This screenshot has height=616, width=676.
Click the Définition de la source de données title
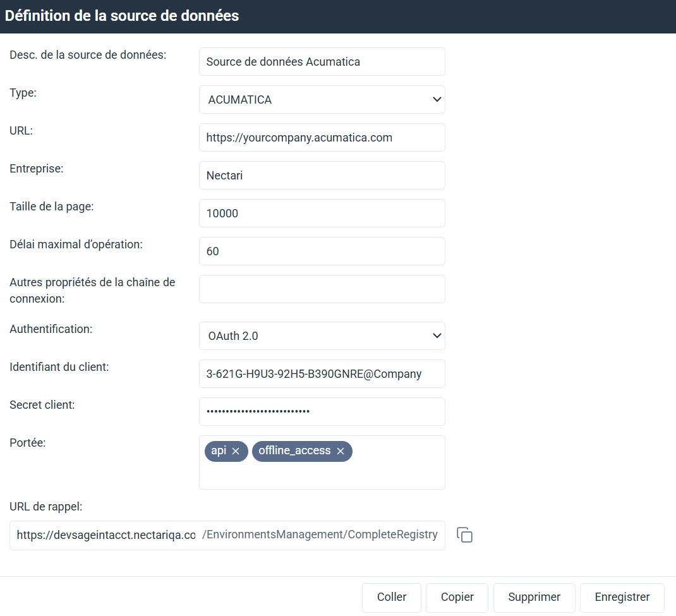tap(122, 16)
